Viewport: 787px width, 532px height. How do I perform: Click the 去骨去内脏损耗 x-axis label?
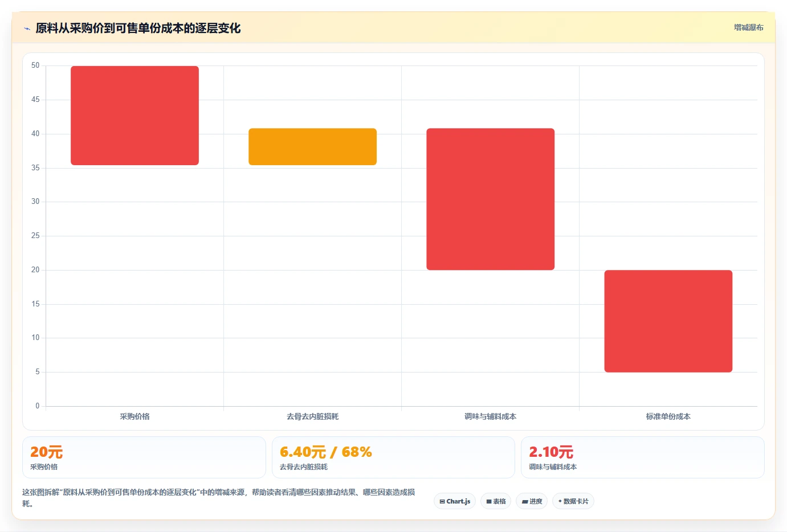(312, 416)
